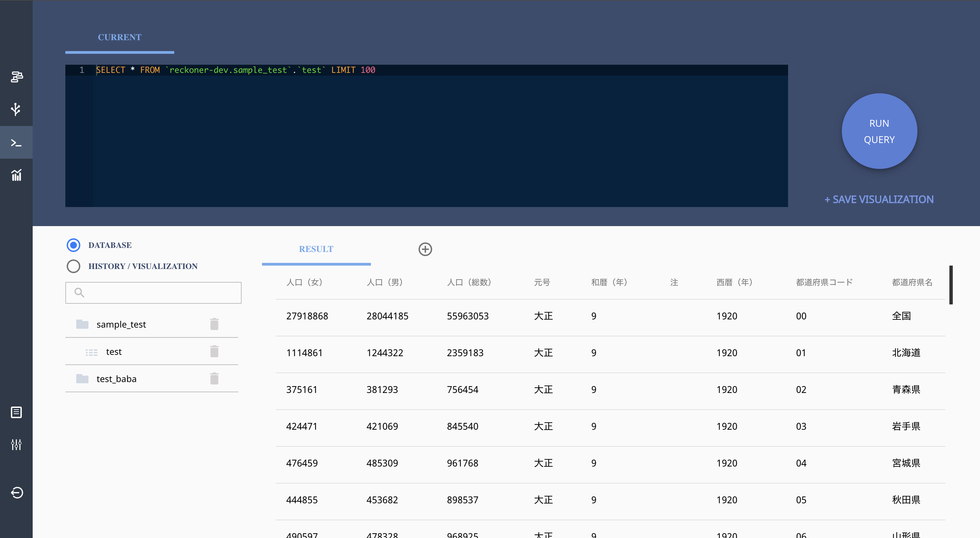Select HISTORY / VISUALIZATION radio option
The width and height of the screenshot is (980, 538).
pos(73,266)
